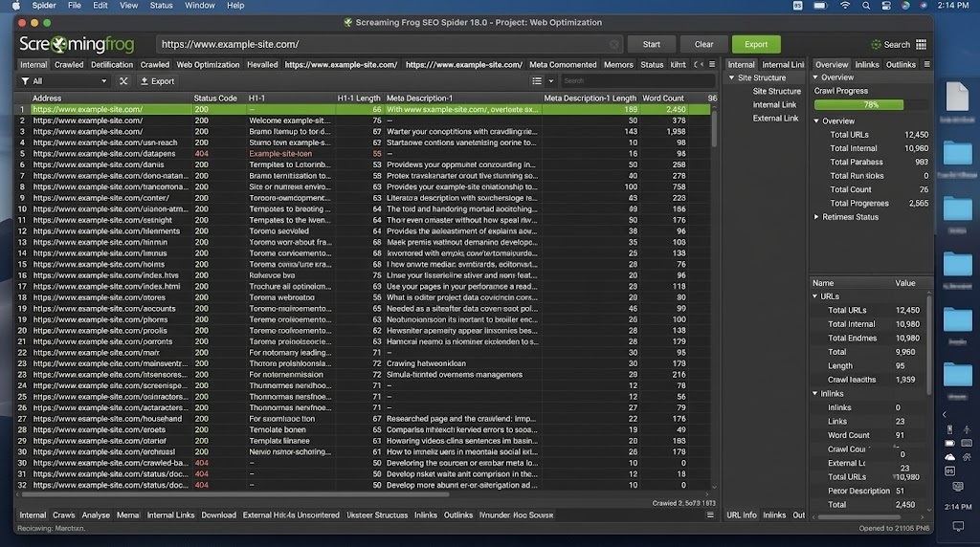Collapse the URLs group in Name/Value panel
The height and width of the screenshot is (547, 980).
(x=815, y=296)
